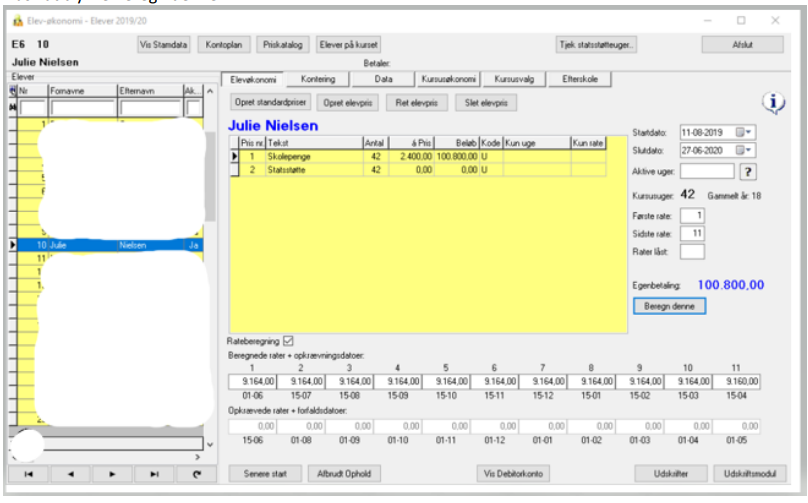Click the Første rate field
The height and width of the screenshot is (503, 808).
[692, 216]
